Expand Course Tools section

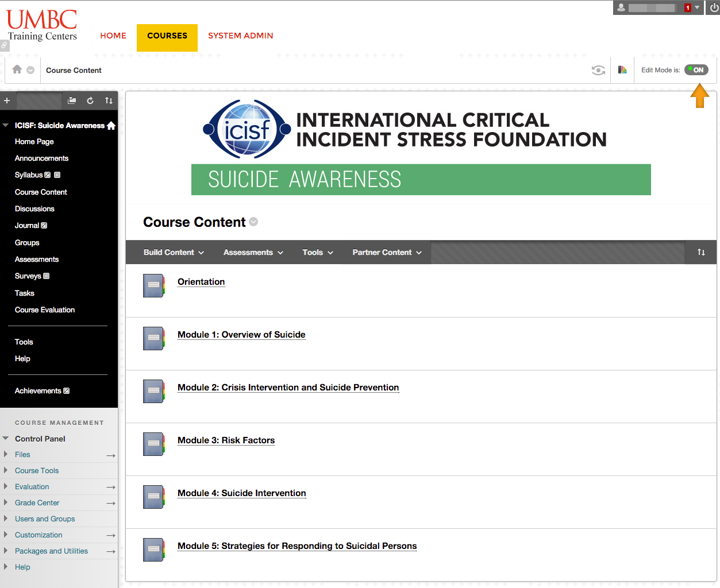[6, 470]
